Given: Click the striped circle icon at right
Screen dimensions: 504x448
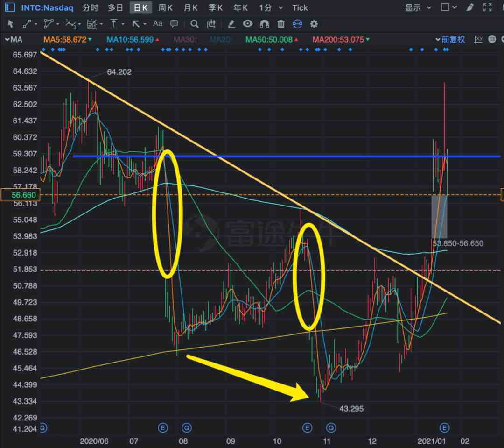Looking at the screenshot, I should pyautogui.click(x=492, y=39).
